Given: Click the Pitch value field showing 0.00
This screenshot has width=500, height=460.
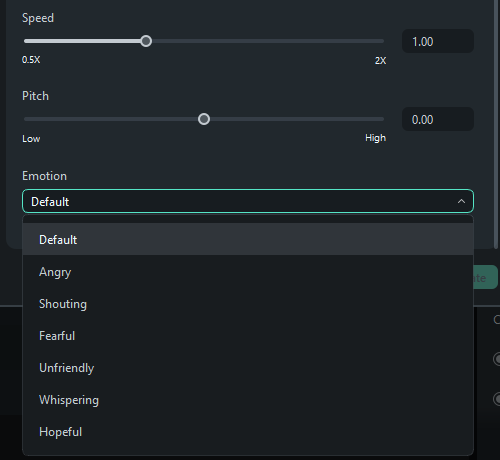Looking at the screenshot, I should [438, 119].
